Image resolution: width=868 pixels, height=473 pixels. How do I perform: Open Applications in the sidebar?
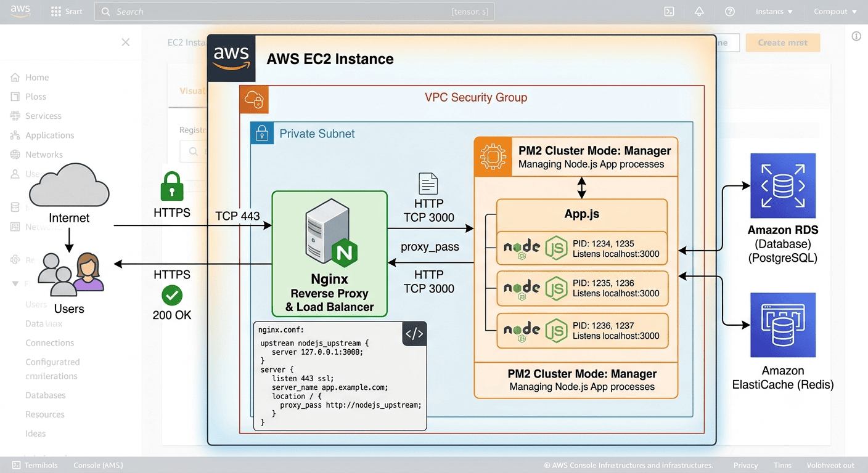pyautogui.click(x=49, y=135)
